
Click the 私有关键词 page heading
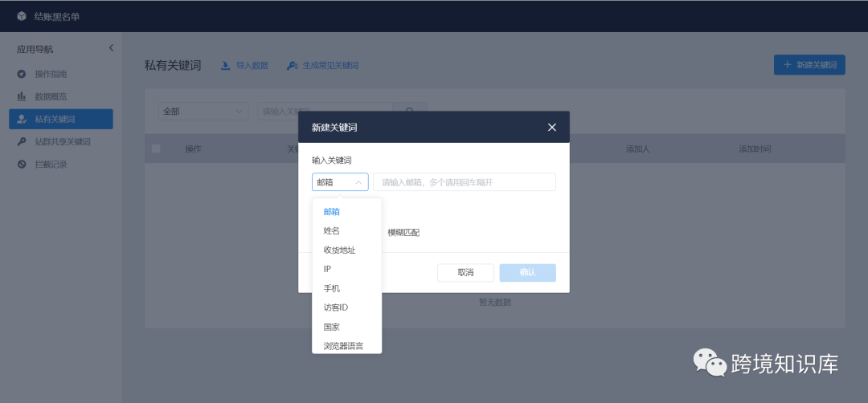tap(173, 66)
